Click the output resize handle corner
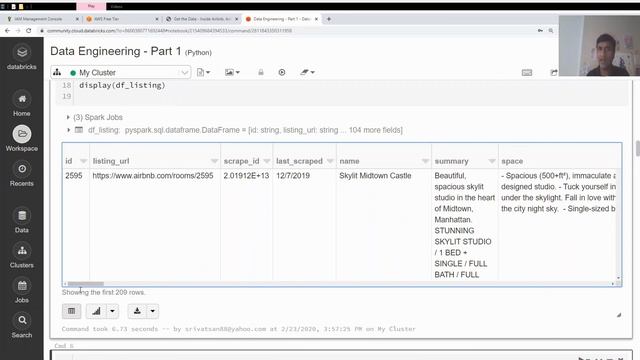Screen dimensions: 640x360 coord(619,315)
